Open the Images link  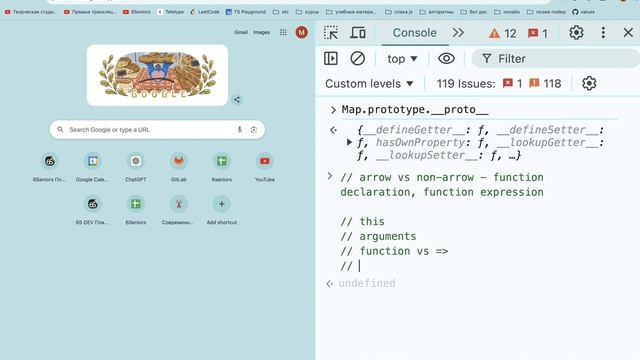pyautogui.click(x=261, y=32)
